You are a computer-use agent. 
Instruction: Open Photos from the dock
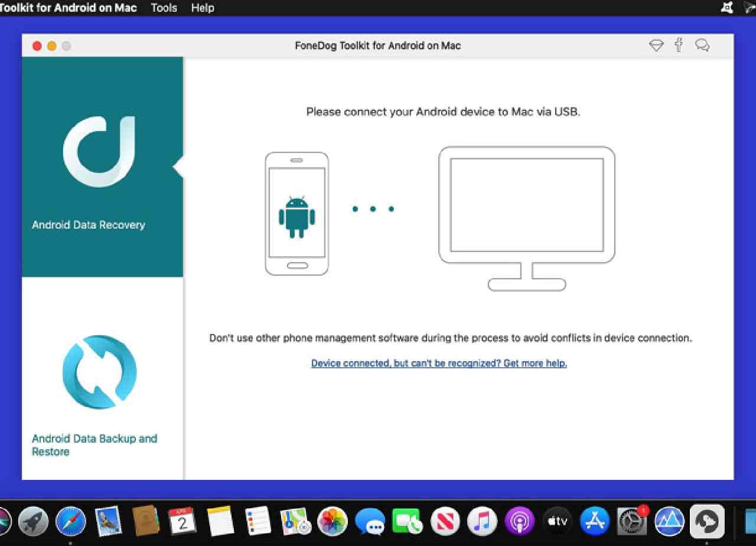click(x=333, y=522)
